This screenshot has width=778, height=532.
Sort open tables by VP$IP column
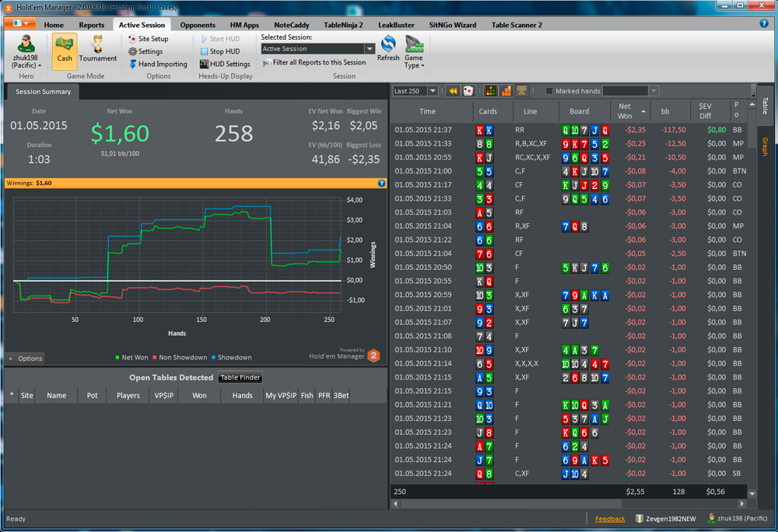point(163,396)
